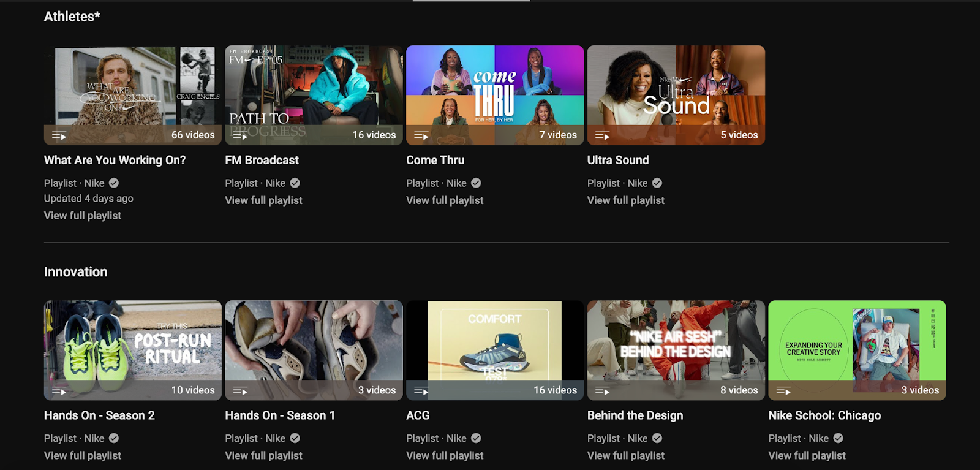Open Behind the Design Nike Air Sesh thumbnail

[x=676, y=351]
